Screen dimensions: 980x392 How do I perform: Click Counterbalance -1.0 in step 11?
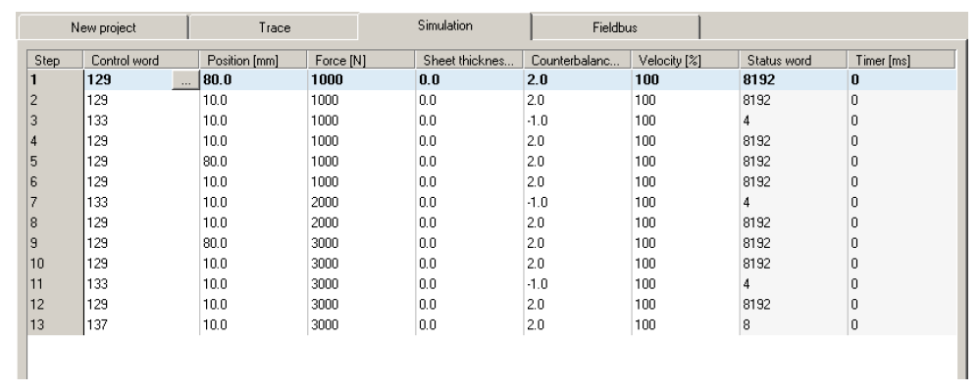pyautogui.click(x=577, y=284)
